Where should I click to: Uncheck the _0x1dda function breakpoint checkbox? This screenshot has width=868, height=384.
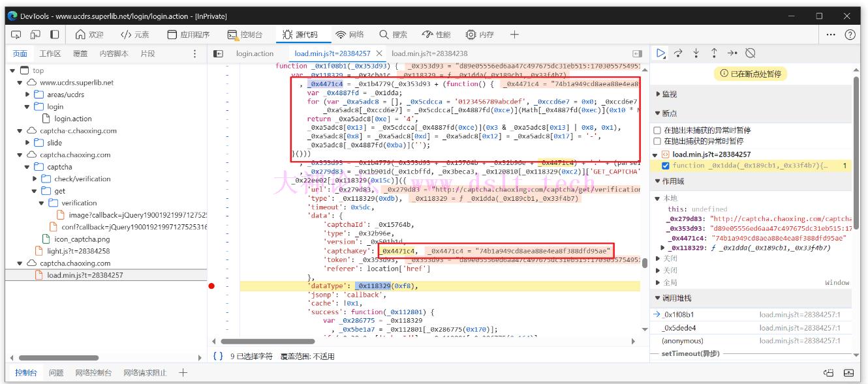coord(666,166)
